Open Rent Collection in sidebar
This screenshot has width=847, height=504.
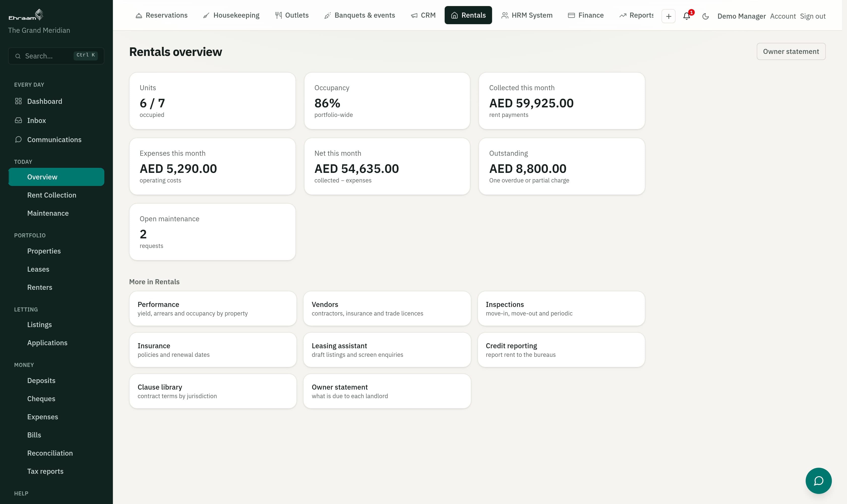click(56, 195)
